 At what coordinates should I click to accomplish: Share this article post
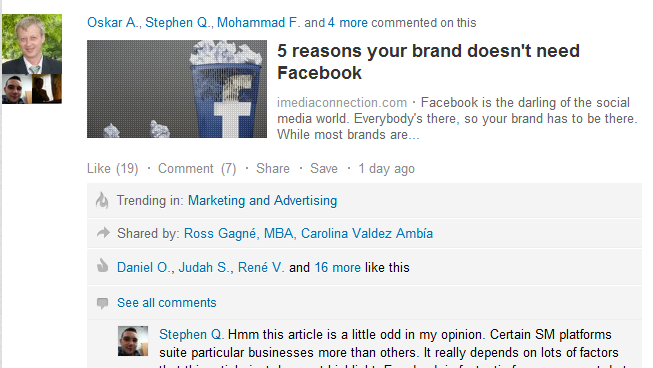pyautogui.click(x=273, y=169)
